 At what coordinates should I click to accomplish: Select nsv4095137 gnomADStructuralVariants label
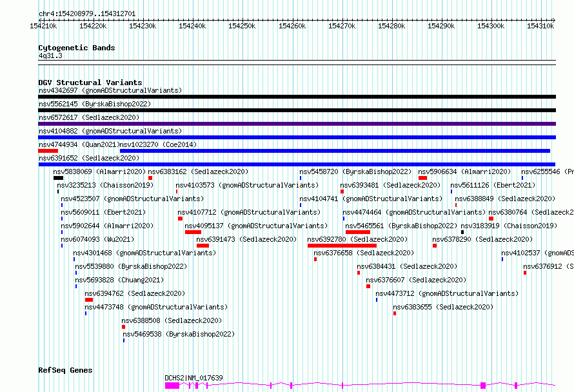256,226
